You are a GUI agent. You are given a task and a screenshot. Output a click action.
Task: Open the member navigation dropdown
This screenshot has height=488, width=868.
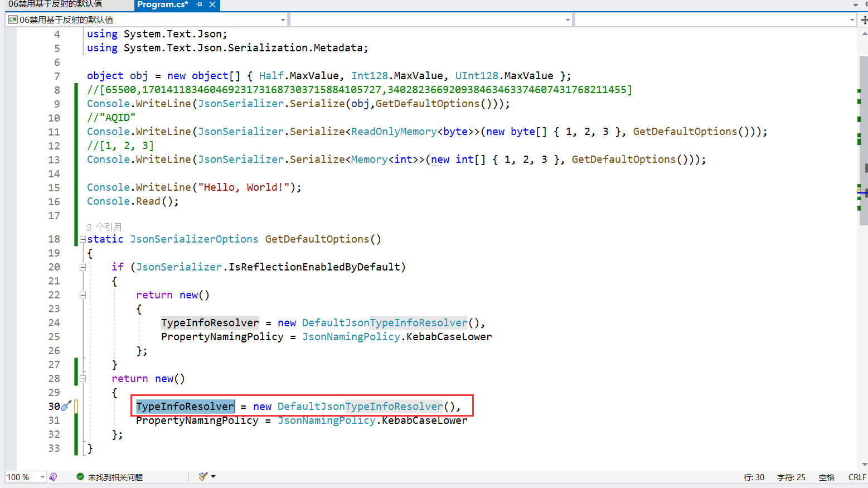click(x=715, y=20)
